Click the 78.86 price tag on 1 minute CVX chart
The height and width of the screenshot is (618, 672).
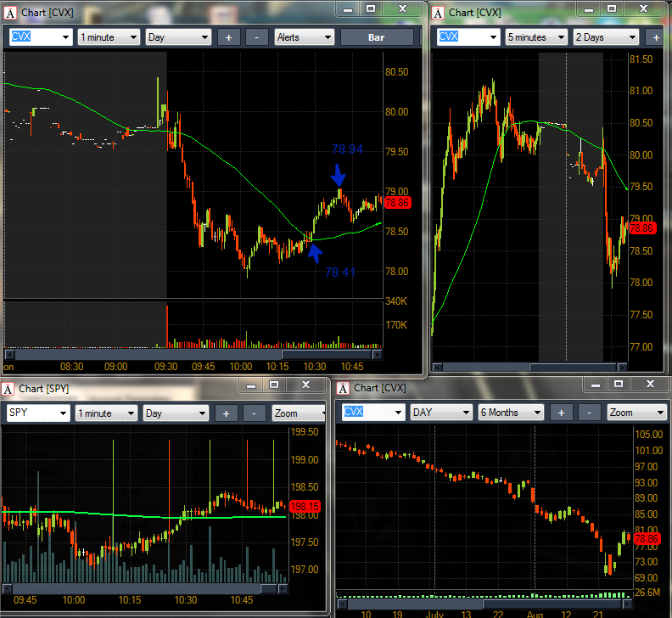397,203
